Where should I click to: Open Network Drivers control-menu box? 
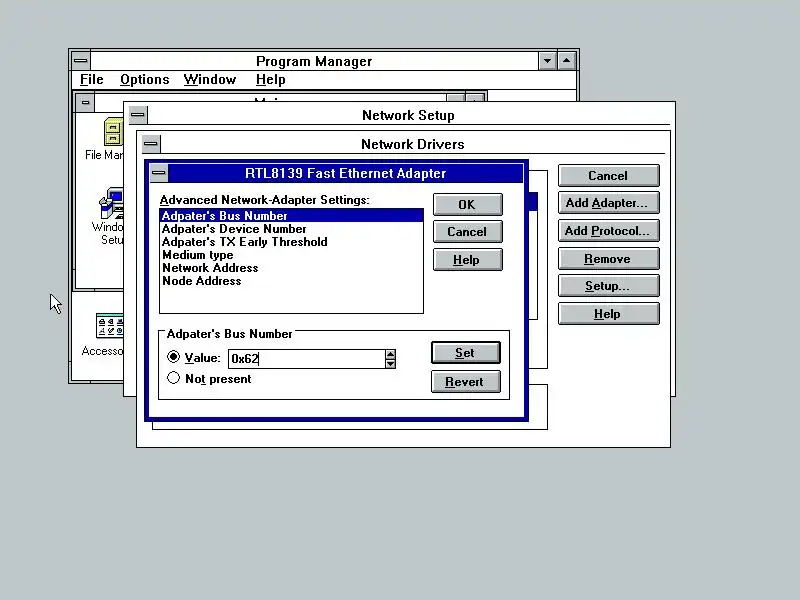click(x=151, y=144)
